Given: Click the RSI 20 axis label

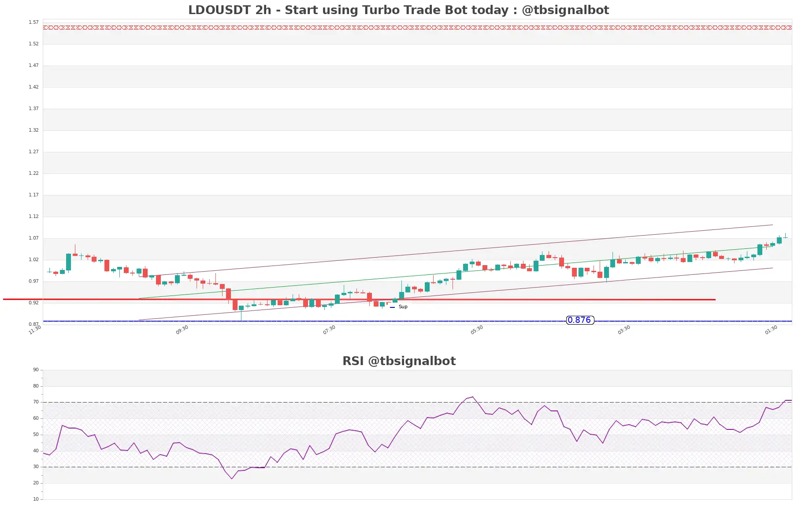Looking at the screenshot, I should 36,483.
